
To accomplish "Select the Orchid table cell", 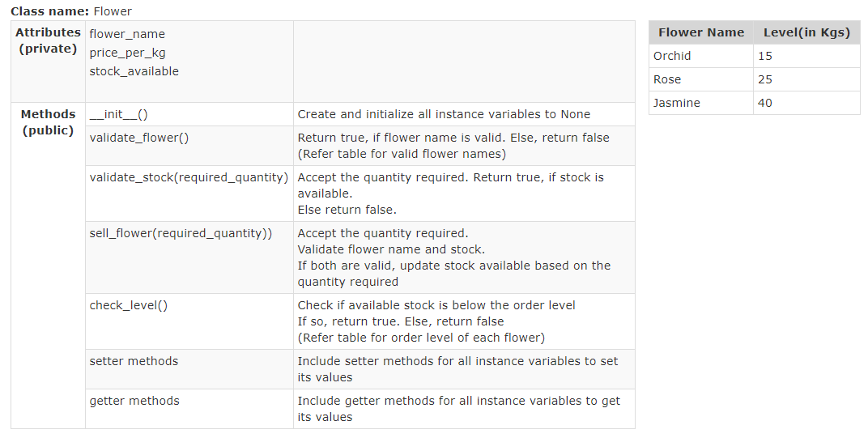I will [x=701, y=56].
